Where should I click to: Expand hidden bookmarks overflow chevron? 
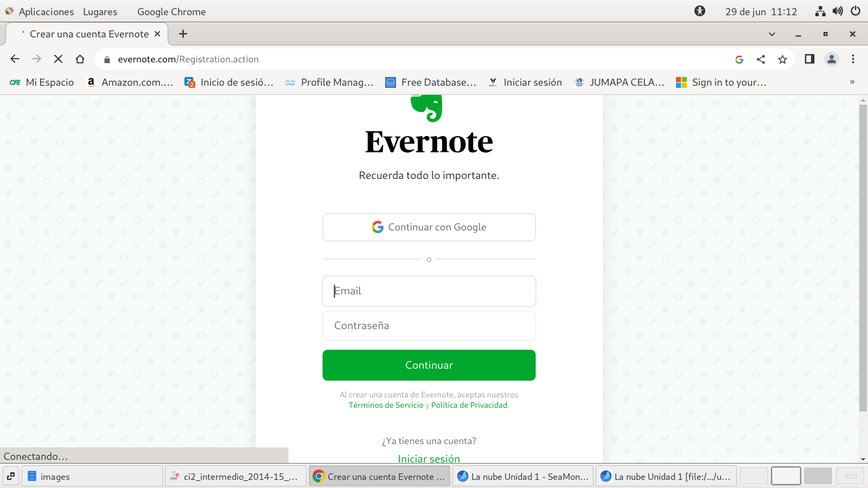pyautogui.click(x=852, y=82)
